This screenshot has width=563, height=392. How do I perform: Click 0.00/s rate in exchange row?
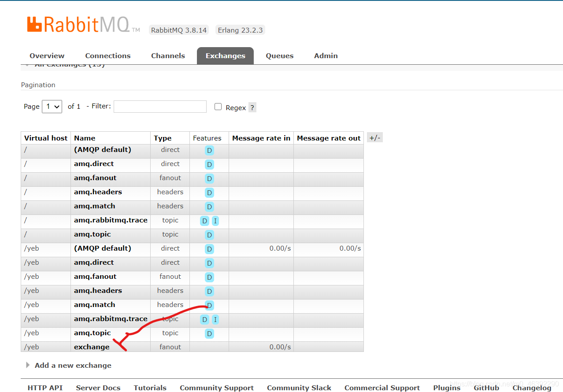(x=280, y=347)
